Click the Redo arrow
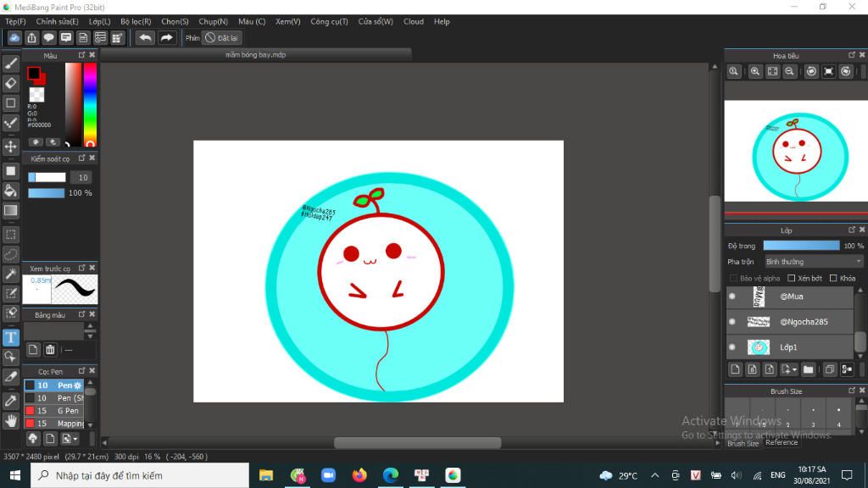Image resolution: width=868 pixels, height=488 pixels. [166, 37]
